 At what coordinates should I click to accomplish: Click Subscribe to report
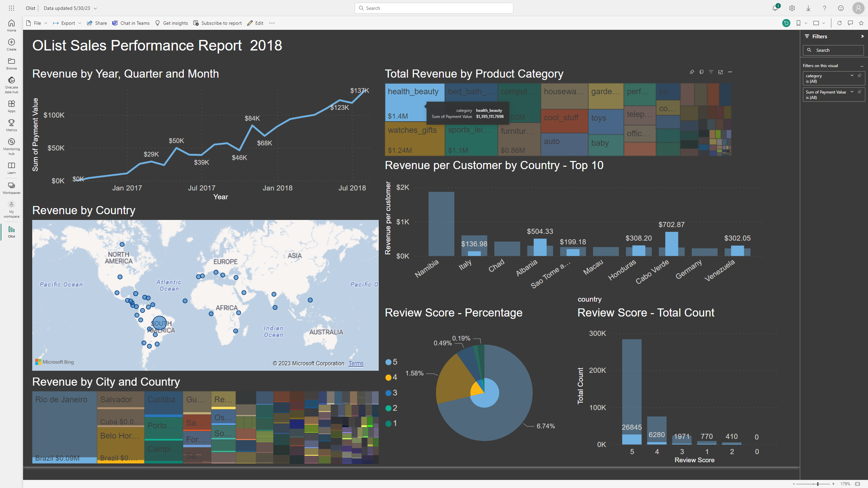click(218, 23)
